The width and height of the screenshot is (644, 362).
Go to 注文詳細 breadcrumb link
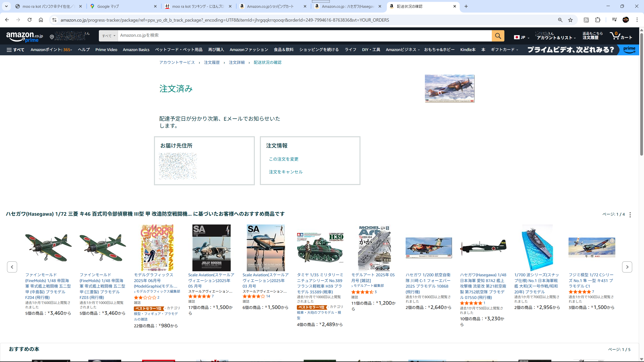tap(237, 62)
